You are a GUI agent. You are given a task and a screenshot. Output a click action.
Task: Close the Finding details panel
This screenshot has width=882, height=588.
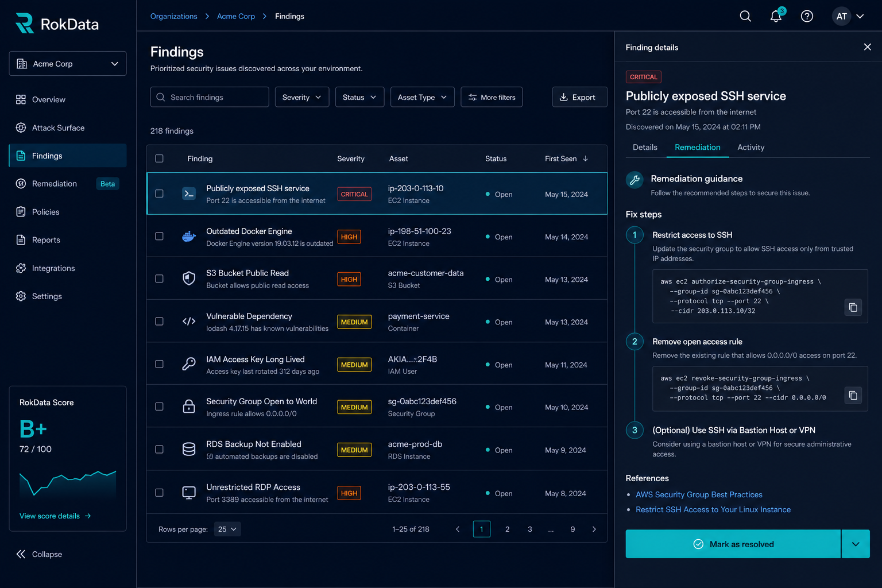click(867, 47)
